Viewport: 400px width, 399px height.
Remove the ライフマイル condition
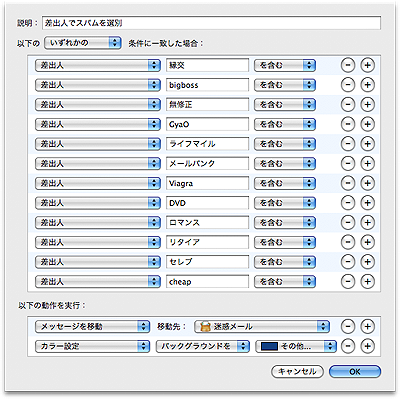click(348, 144)
